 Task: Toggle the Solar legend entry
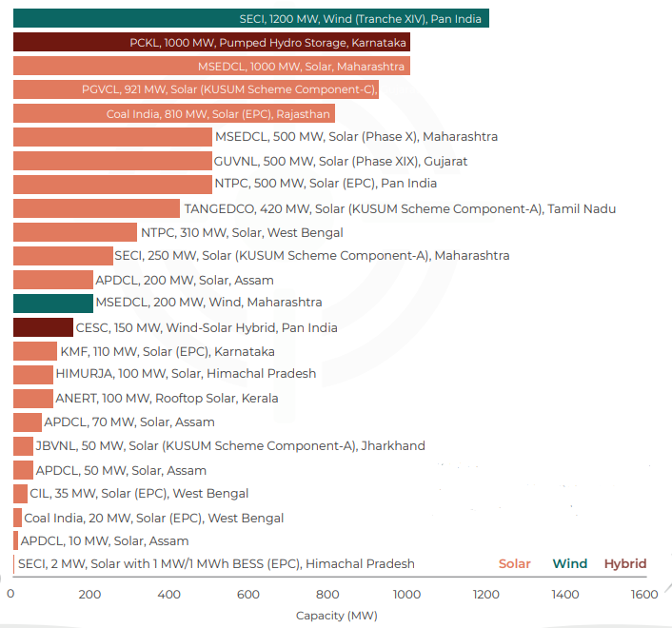tap(515, 563)
